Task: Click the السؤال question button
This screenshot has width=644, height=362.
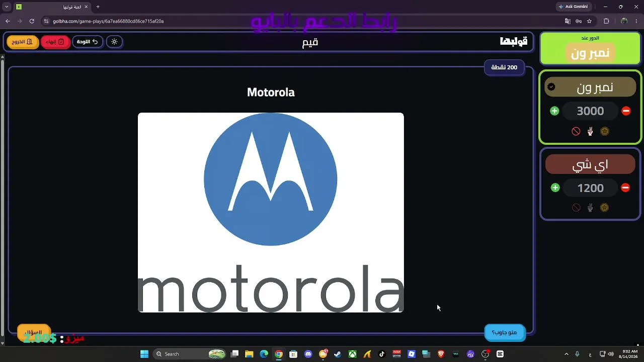Action: 34,332
